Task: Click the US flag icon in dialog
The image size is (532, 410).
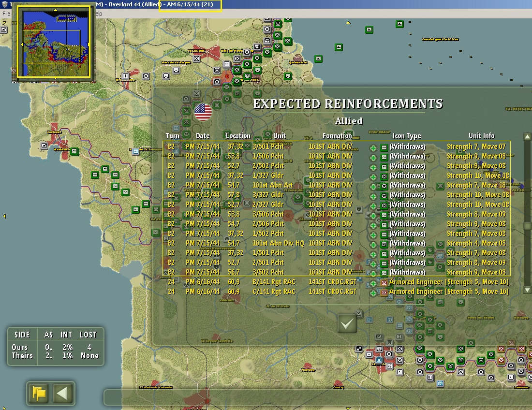Action: (203, 112)
